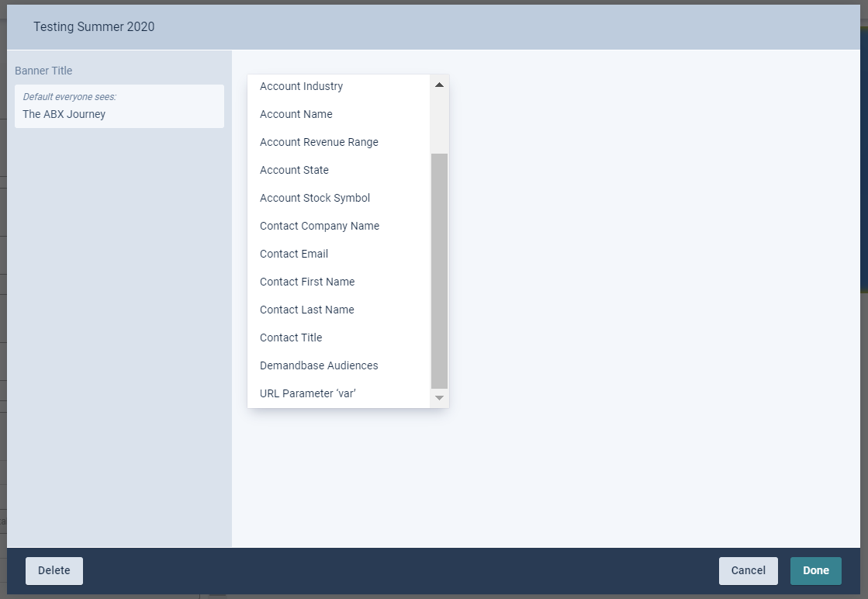Click the dropdown list scrollbar thumb
This screenshot has height=599, width=868.
pos(439,270)
